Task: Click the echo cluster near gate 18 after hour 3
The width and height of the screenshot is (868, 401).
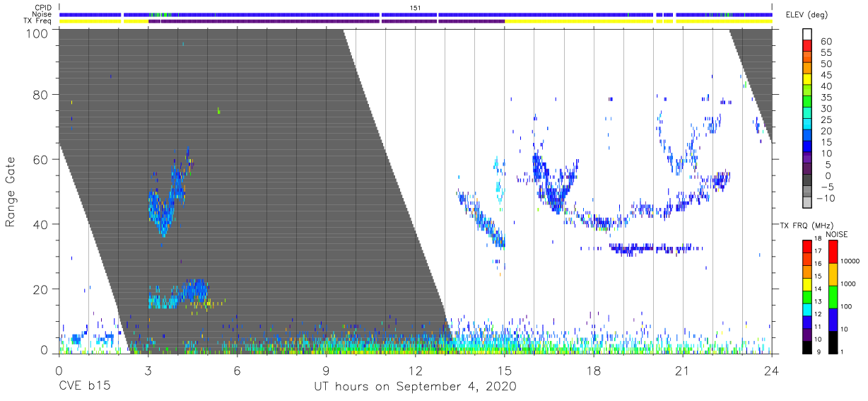Action: pos(178,296)
